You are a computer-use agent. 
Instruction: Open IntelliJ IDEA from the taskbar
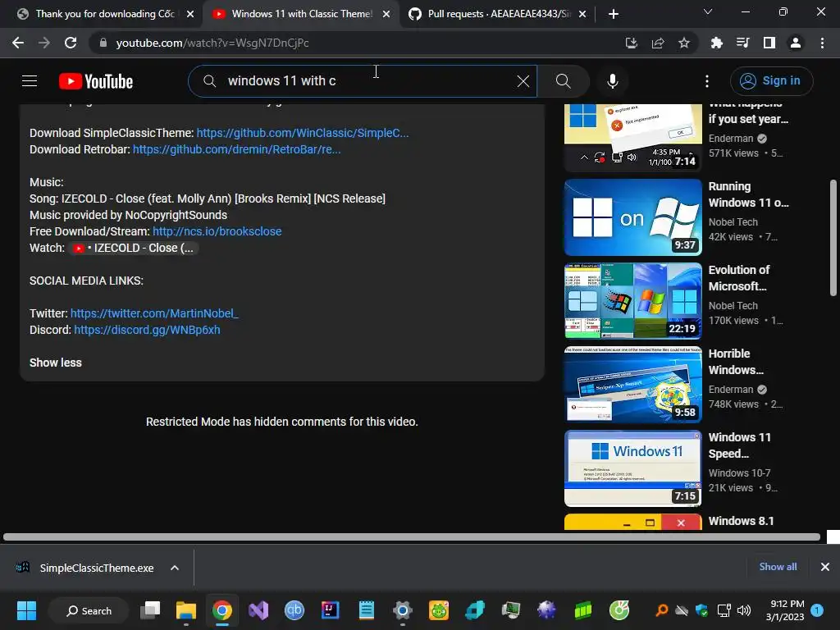point(330,610)
